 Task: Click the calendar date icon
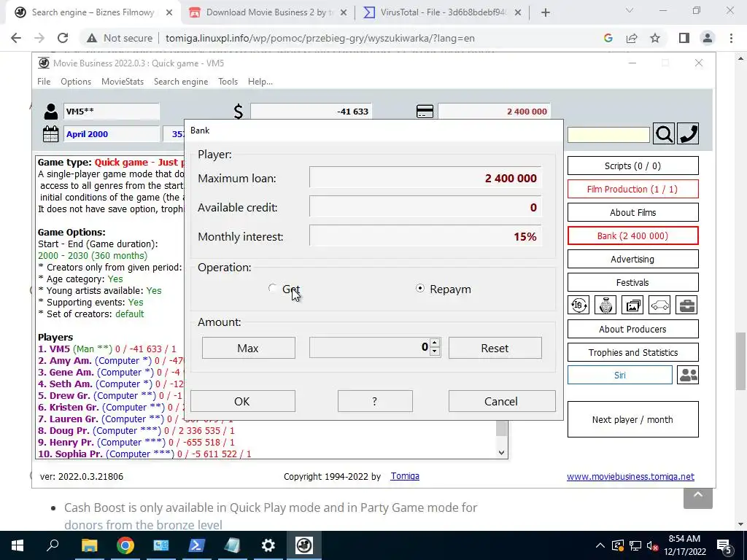pyautogui.click(x=50, y=134)
